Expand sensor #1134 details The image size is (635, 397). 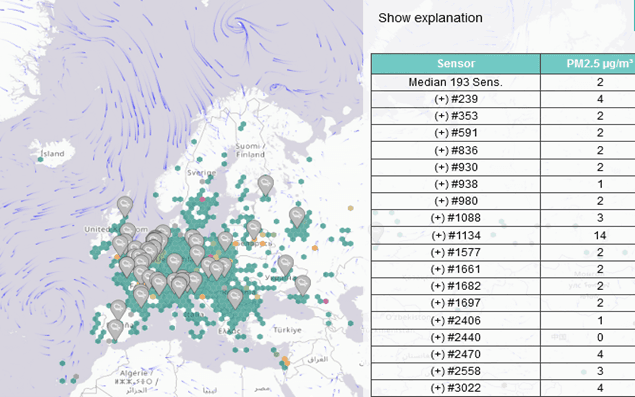coord(456,235)
